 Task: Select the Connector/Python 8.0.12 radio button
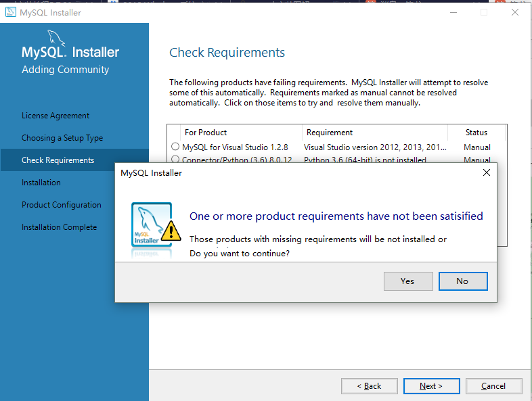175,159
